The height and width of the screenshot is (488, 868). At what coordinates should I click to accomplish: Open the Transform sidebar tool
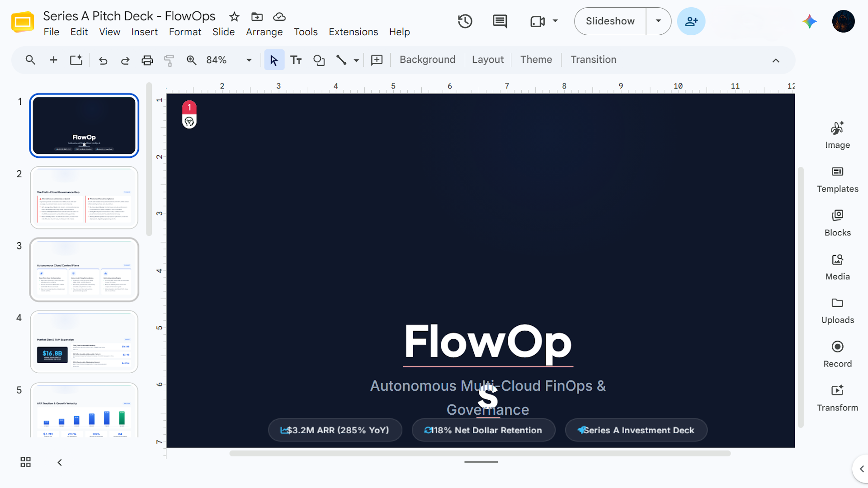pos(837,398)
